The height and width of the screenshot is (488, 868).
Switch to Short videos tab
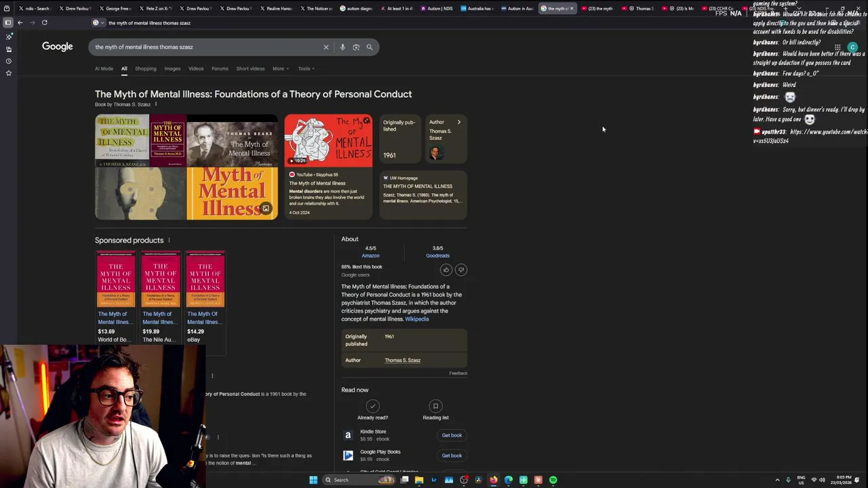click(x=250, y=68)
